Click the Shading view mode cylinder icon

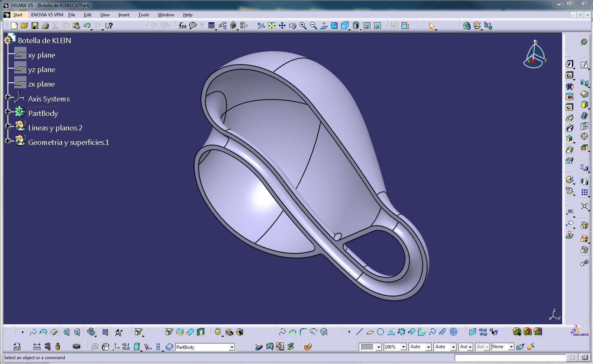click(x=356, y=26)
